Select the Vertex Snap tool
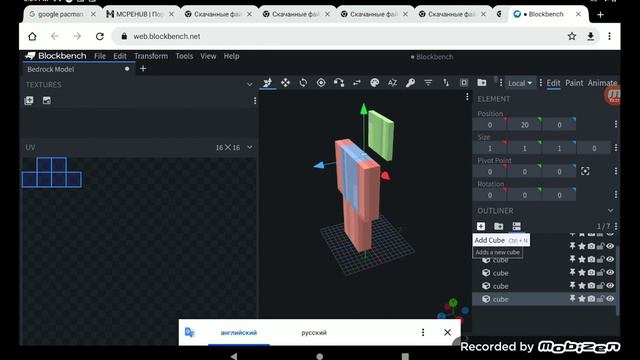This screenshot has width=640, height=360. [339, 83]
